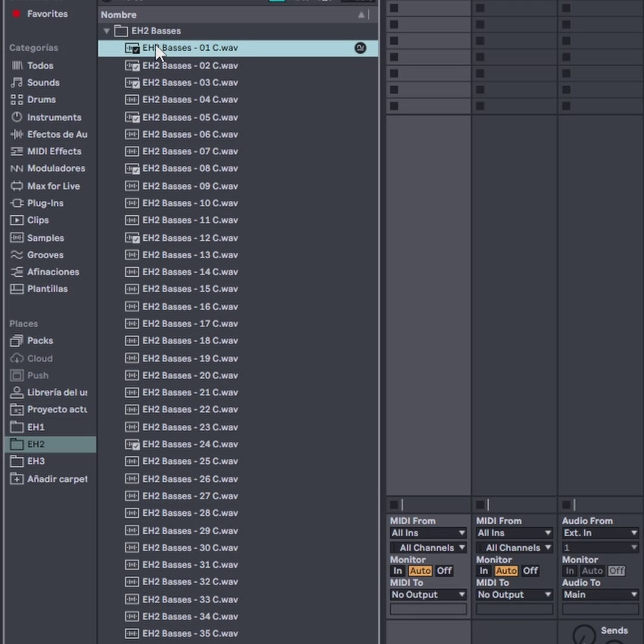
Task: Select EH2 Basses - 24 C.wav
Action: 238,444
